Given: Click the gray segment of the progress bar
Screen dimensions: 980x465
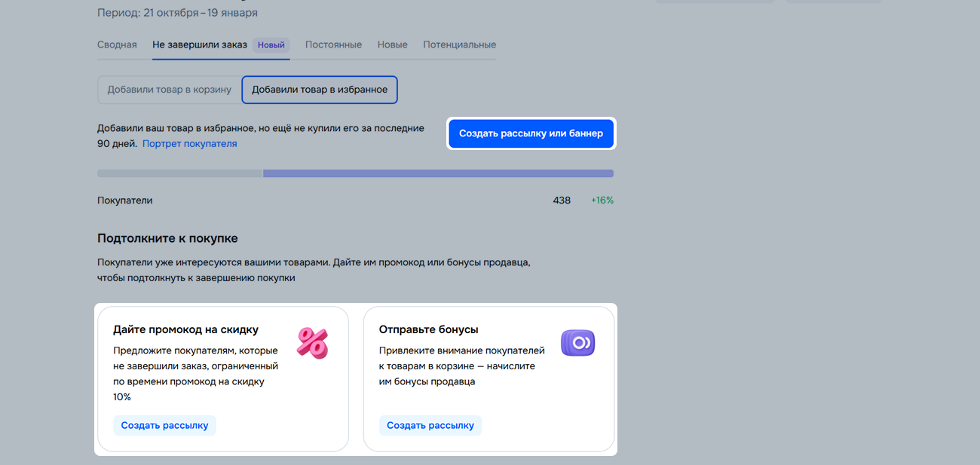Looking at the screenshot, I should [179, 173].
